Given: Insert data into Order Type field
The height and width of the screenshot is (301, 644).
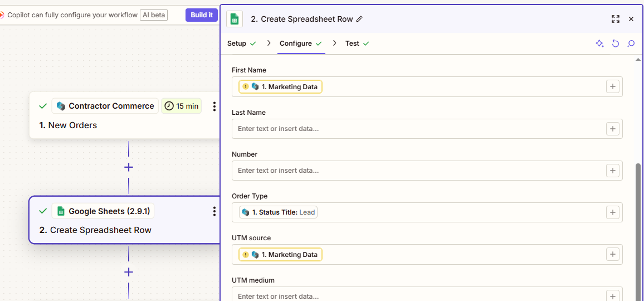Looking at the screenshot, I should click(612, 212).
